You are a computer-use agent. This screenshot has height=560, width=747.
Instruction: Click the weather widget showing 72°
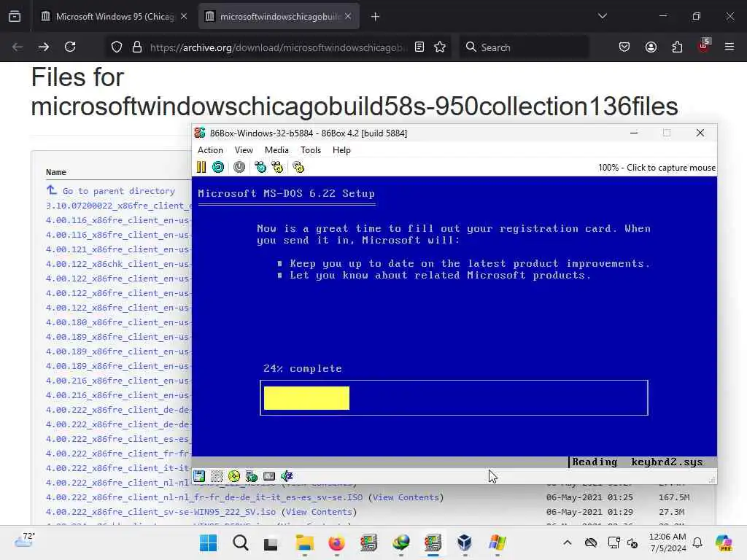click(x=24, y=540)
